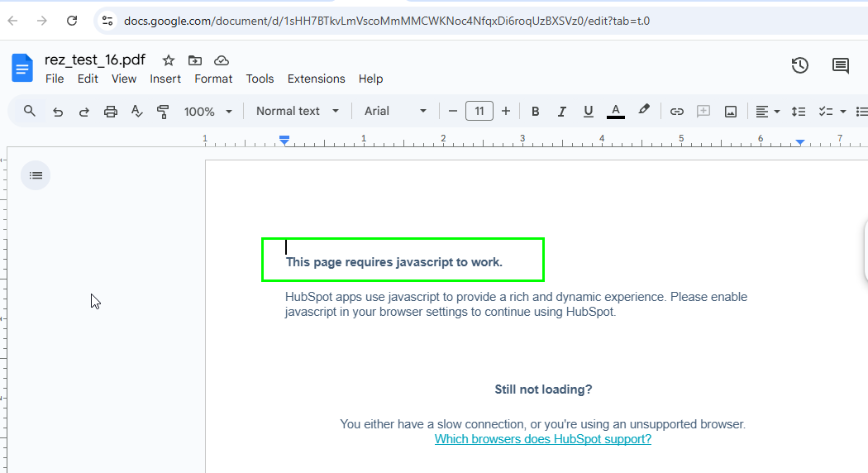This screenshot has width=868, height=473.
Task: Toggle italic formatting
Action: pyautogui.click(x=562, y=112)
